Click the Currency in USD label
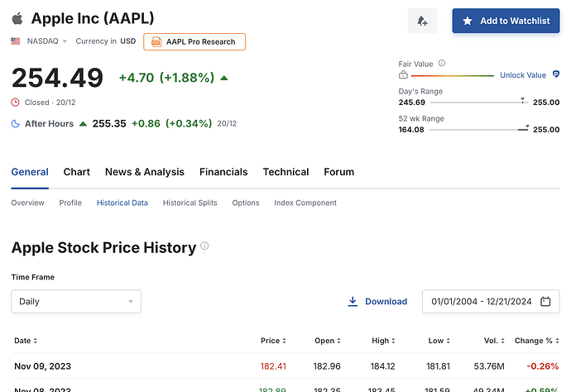Screen dimensions: 571x392 106,41
